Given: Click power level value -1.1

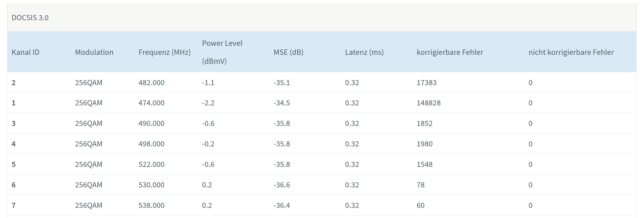Looking at the screenshot, I should 208,83.
